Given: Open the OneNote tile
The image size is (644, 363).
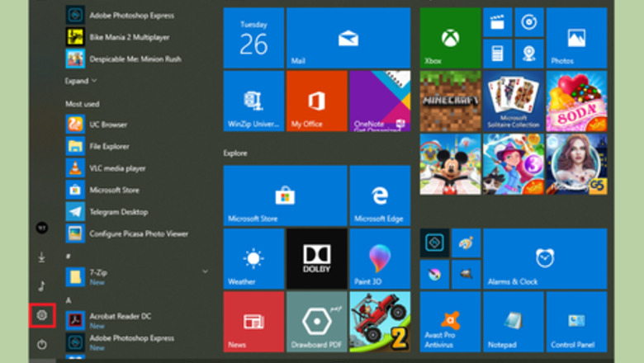Looking at the screenshot, I should point(380,101).
